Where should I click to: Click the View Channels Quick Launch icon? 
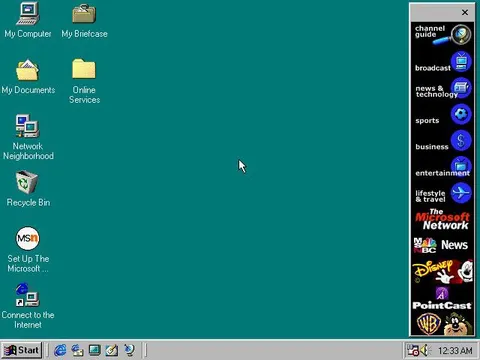click(x=129, y=350)
